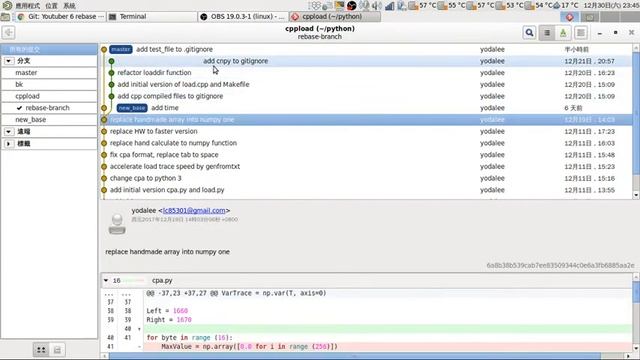
Task: Click the date '12月21日, 20:57' cell
Action: coord(589,61)
